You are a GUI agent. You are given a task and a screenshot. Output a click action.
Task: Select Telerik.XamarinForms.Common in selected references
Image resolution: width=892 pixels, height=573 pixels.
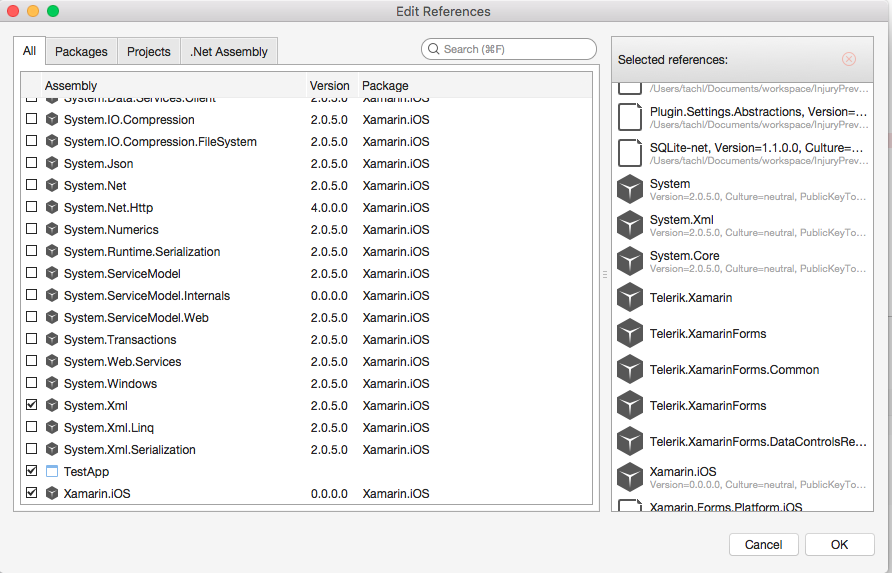[x=743, y=369]
